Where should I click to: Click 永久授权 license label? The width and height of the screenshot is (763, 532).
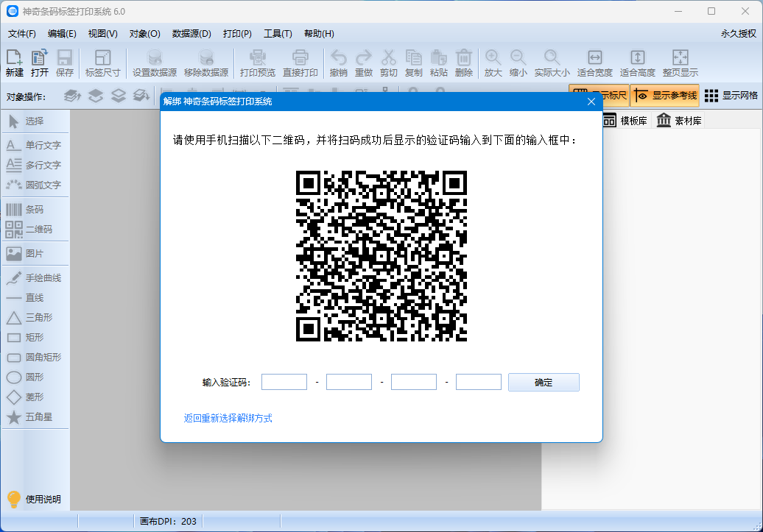[x=738, y=34]
